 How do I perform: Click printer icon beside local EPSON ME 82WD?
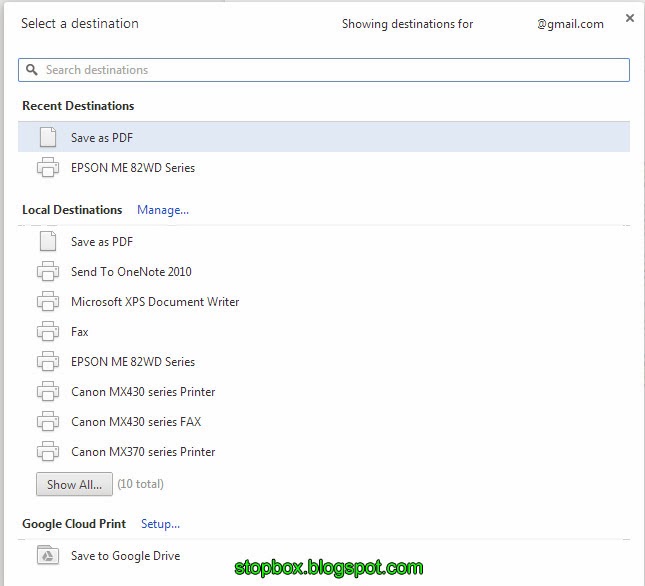click(48, 361)
